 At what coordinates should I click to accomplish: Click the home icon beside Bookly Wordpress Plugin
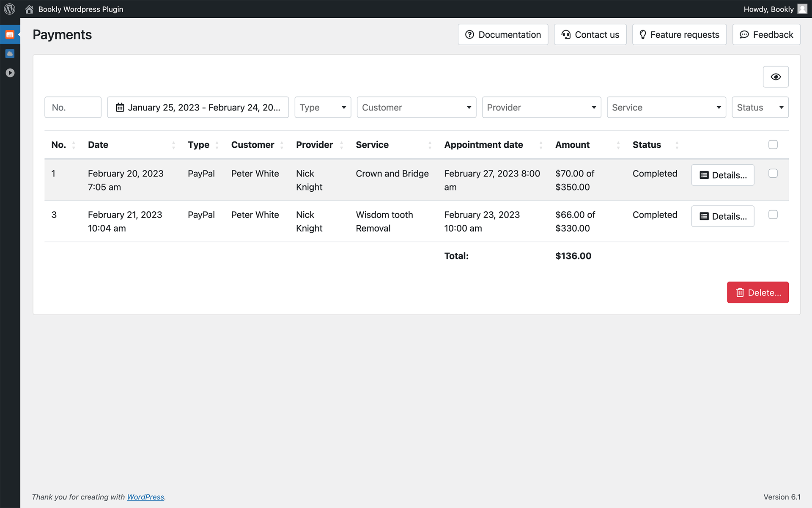pyautogui.click(x=29, y=9)
